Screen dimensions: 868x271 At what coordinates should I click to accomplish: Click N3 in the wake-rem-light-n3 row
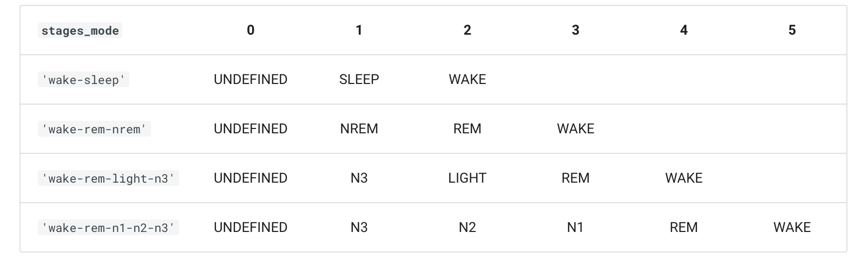coord(359,178)
